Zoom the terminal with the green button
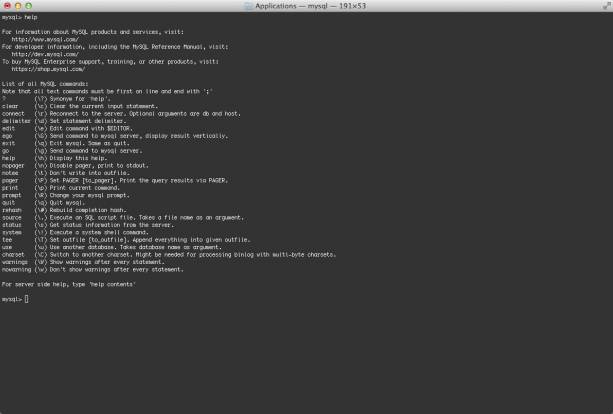Viewport: 613px width, 414px height. (29, 6)
